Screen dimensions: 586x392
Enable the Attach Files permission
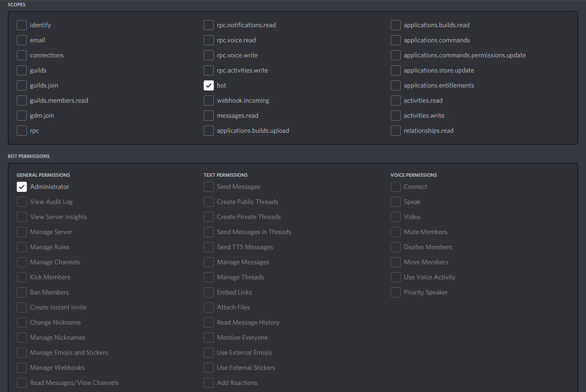pos(209,307)
